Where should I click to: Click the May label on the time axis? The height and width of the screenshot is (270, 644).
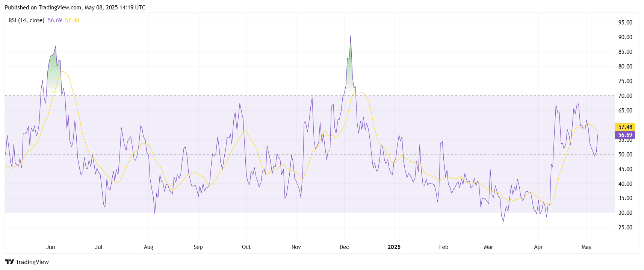(x=586, y=247)
